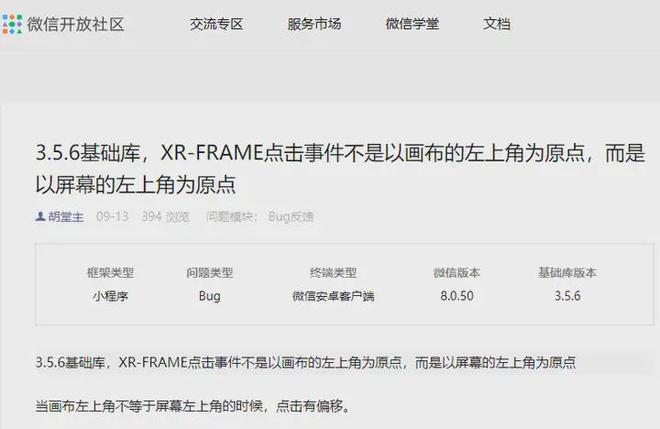Open the 交流专区 menu item
The image size is (660, 429).
click(216, 24)
